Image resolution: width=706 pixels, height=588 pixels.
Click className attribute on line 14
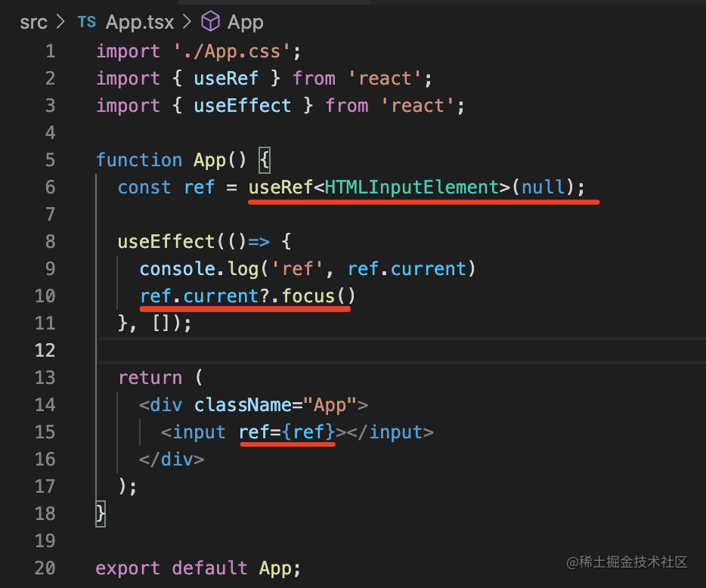pyautogui.click(x=243, y=405)
